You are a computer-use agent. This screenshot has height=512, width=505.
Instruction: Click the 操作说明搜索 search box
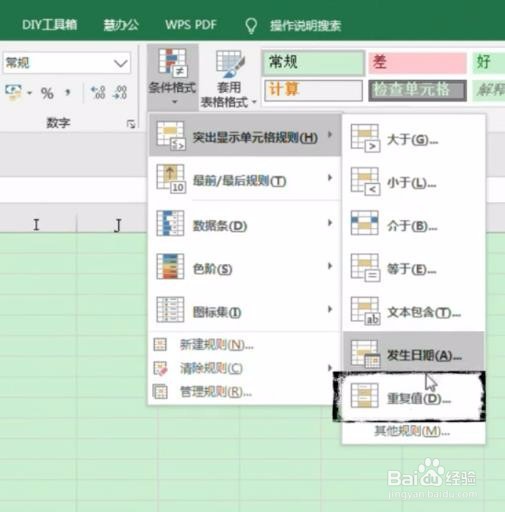(305, 25)
